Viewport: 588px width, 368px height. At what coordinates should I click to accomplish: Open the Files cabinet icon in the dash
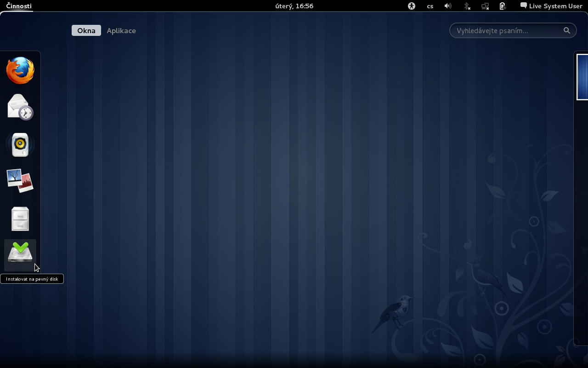pos(20,218)
